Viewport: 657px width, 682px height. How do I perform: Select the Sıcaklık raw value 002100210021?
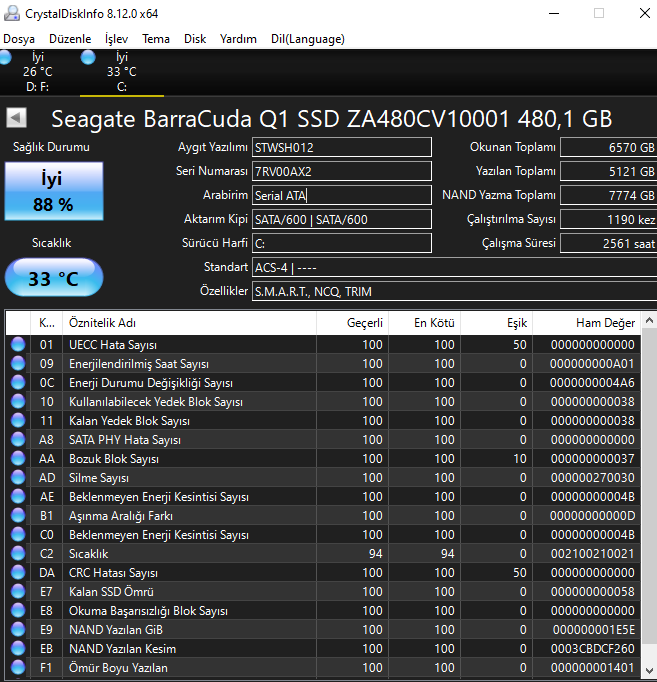point(592,553)
